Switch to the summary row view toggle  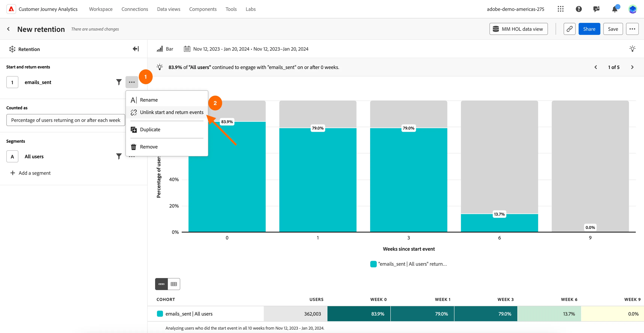(161, 284)
